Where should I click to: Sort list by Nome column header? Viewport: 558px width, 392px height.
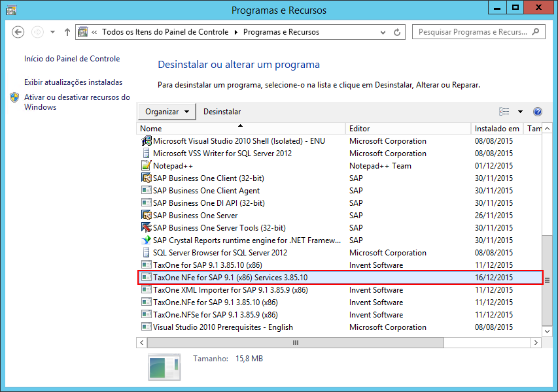pyautogui.click(x=241, y=129)
